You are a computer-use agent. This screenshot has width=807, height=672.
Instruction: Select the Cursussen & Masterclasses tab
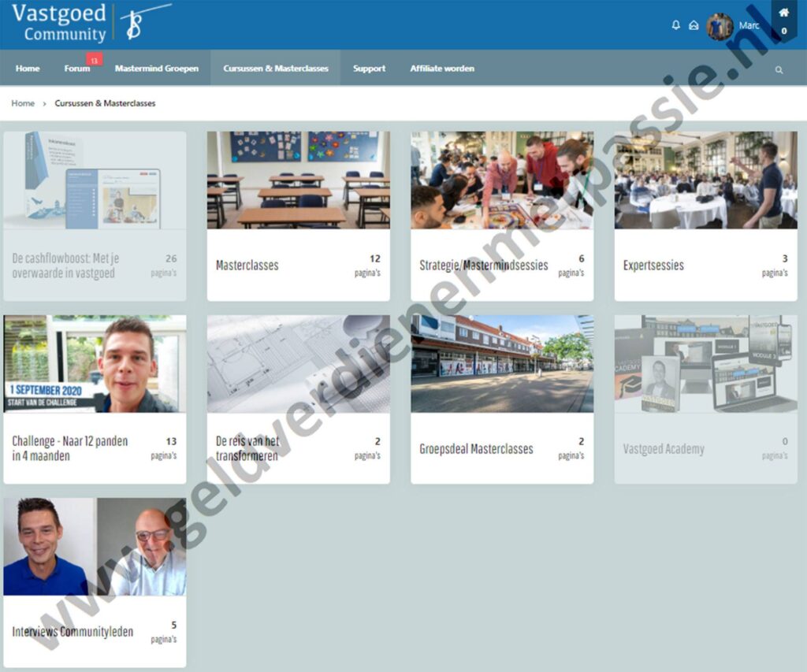(x=275, y=69)
